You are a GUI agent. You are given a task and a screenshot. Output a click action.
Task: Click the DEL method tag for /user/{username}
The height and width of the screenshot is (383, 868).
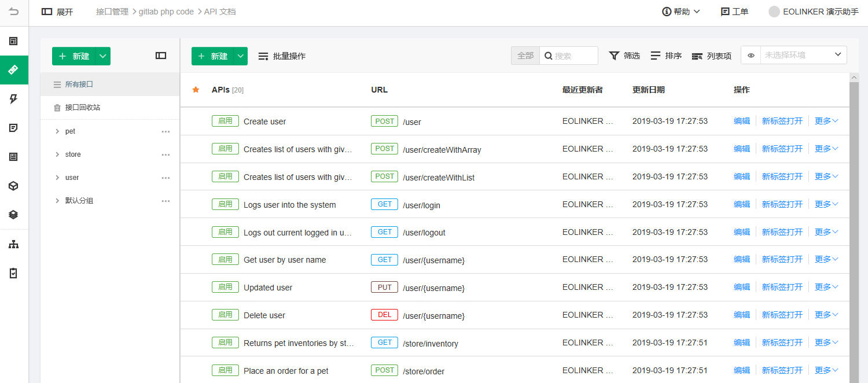point(385,315)
